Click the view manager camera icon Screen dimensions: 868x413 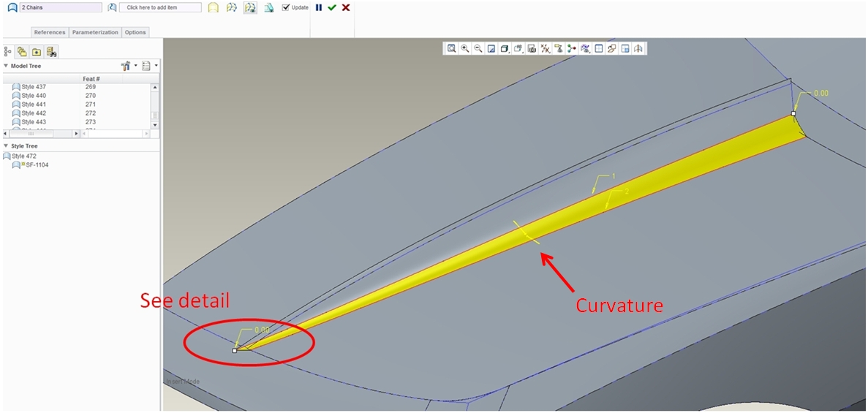point(532,49)
